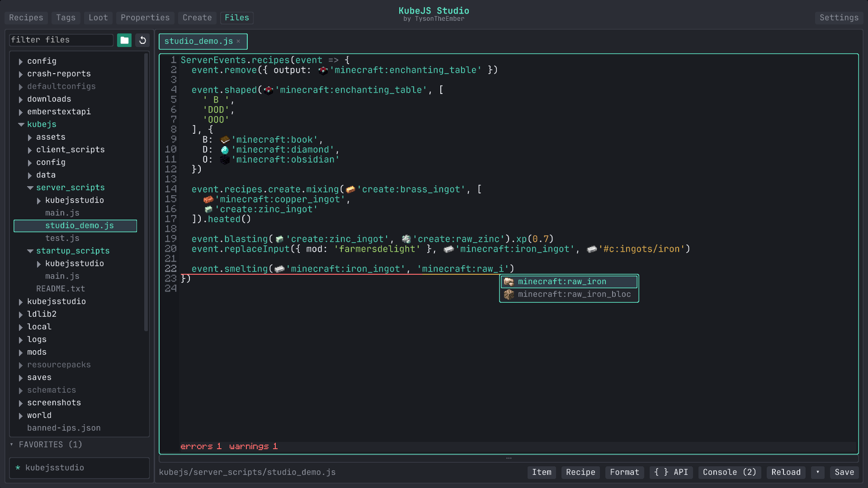Open Console (2)

tap(730, 473)
